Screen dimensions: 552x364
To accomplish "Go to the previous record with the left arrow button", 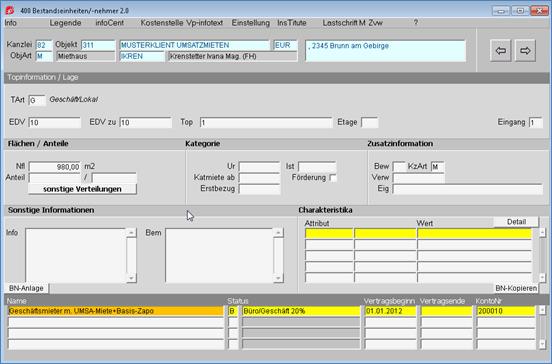I will [500, 51].
